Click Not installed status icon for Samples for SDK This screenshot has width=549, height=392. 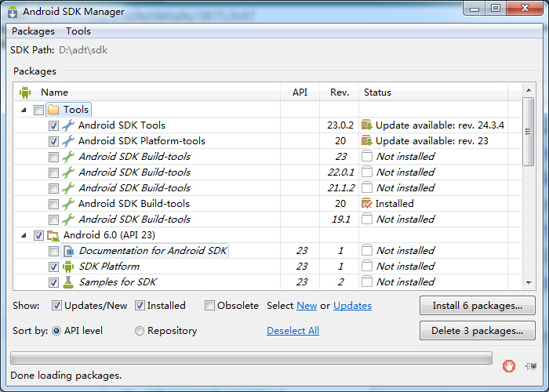[367, 281]
